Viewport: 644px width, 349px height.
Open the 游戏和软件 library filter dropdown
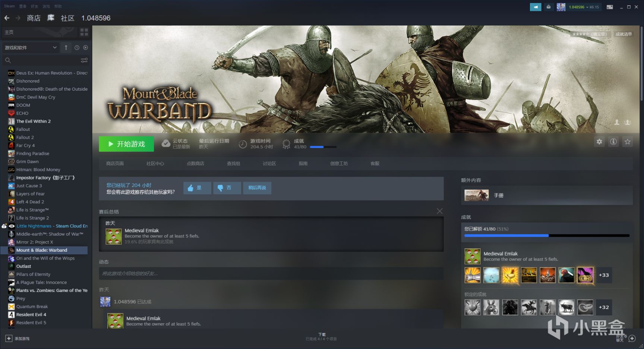pos(31,47)
